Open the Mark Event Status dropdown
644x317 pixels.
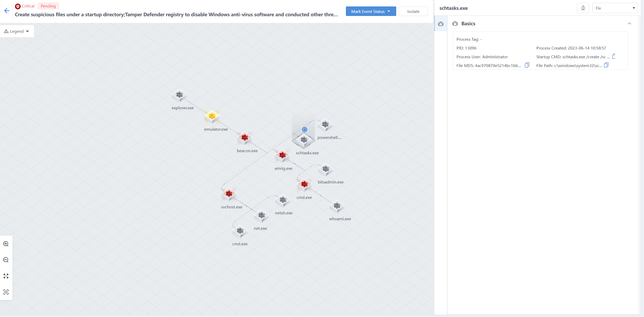(x=371, y=11)
